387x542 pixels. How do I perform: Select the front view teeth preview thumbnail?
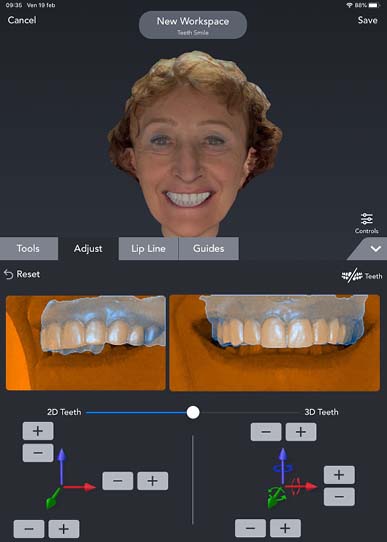click(275, 343)
